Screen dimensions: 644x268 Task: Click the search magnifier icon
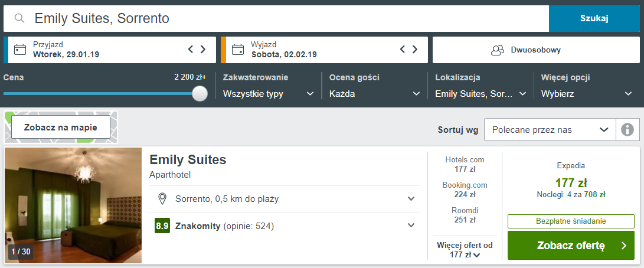[x=19, y=18]
